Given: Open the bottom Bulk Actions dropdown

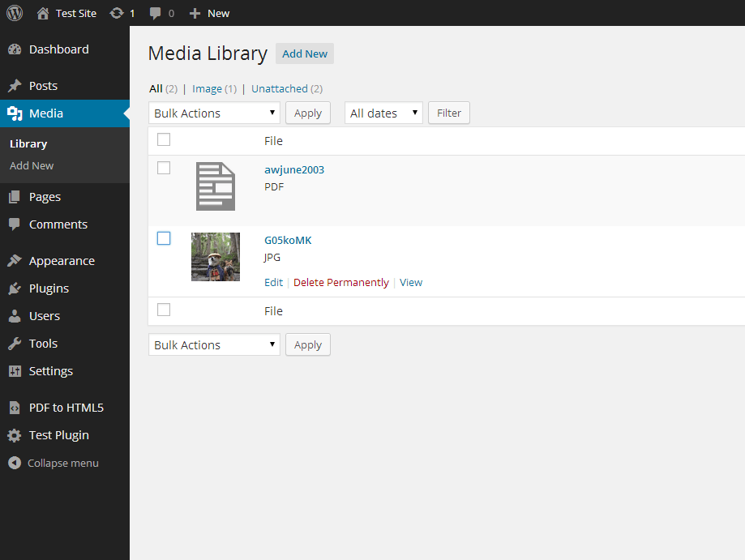Looking at the screenshot, I should tap(214, 345).
